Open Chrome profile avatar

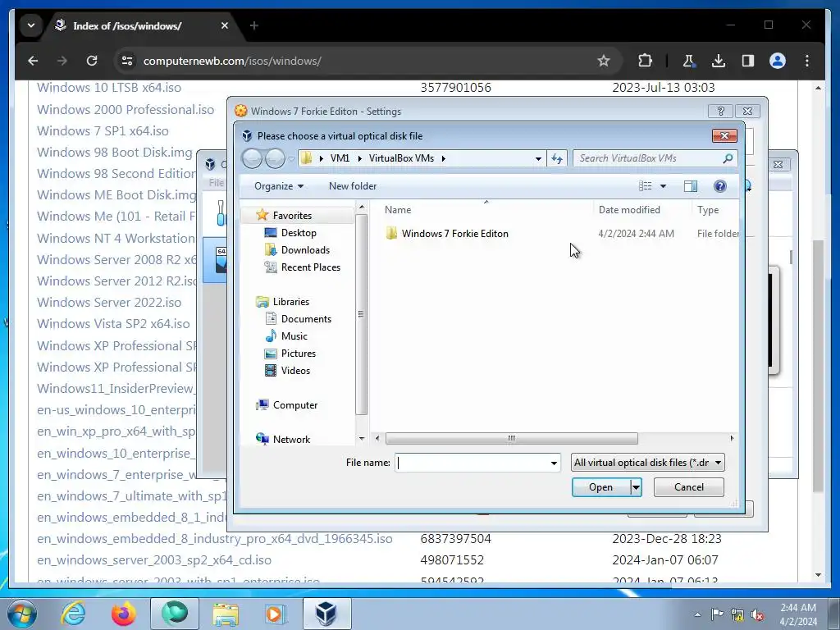778,61
